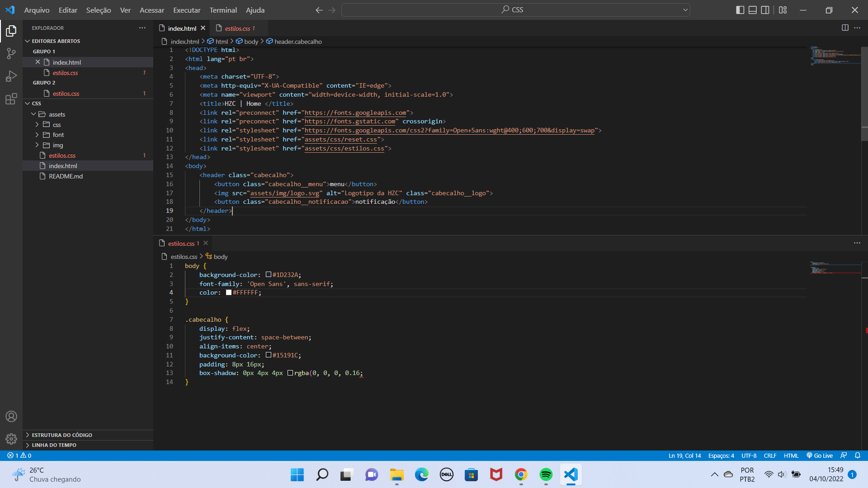Open command center dropdown arrow
The height and width of the screenshot is (488, 868).
pos(685,10)
